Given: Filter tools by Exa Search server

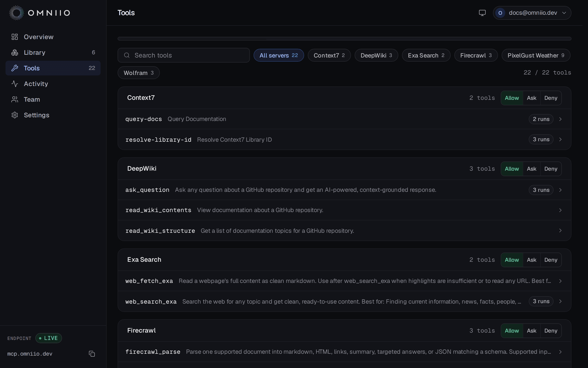Looking at the screenshot, I should pyautogui.click(x=426, y=55).
